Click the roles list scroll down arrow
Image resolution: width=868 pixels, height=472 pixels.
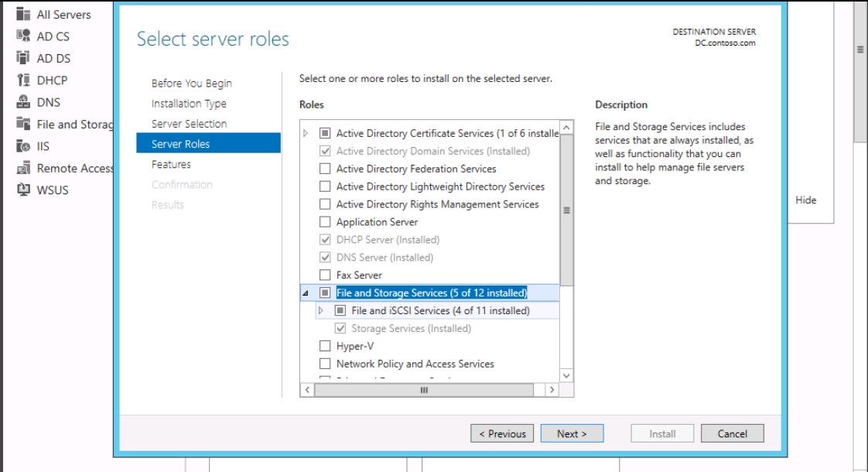[x=566, y=375]
